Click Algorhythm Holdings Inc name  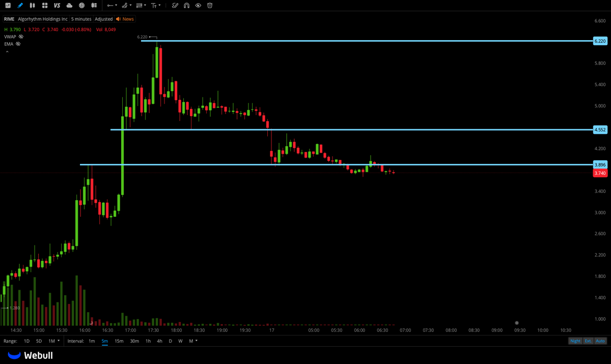43,19
